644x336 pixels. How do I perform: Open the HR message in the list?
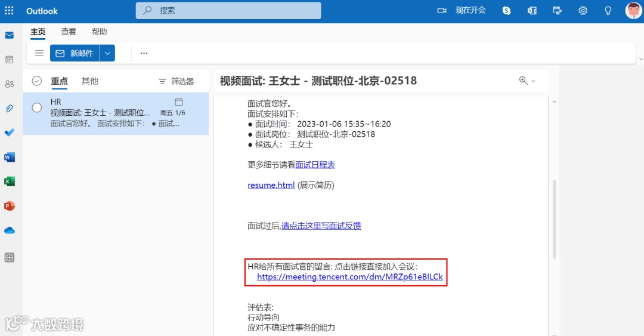(116, 113)
